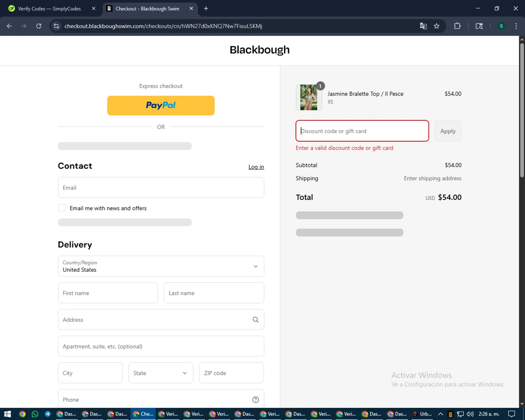This screenshot has height=420, width=525.
Task: Reload the checkout page
Action: (x=39, y=26)
